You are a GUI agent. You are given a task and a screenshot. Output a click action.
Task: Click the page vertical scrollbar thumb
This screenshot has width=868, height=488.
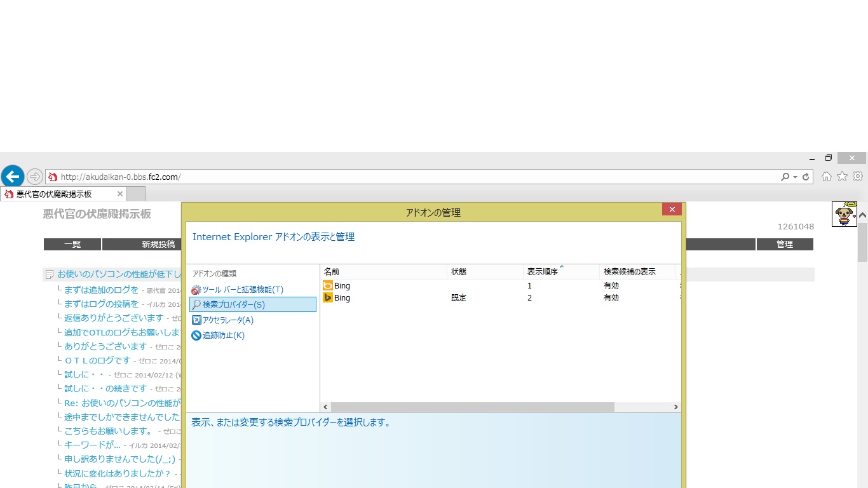862,243
